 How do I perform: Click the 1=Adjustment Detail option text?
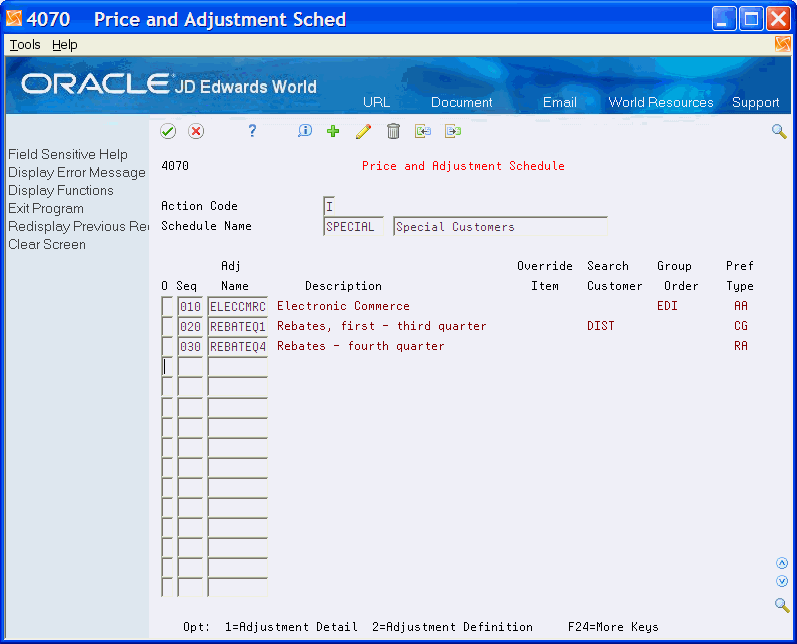[x=291, y=627]
